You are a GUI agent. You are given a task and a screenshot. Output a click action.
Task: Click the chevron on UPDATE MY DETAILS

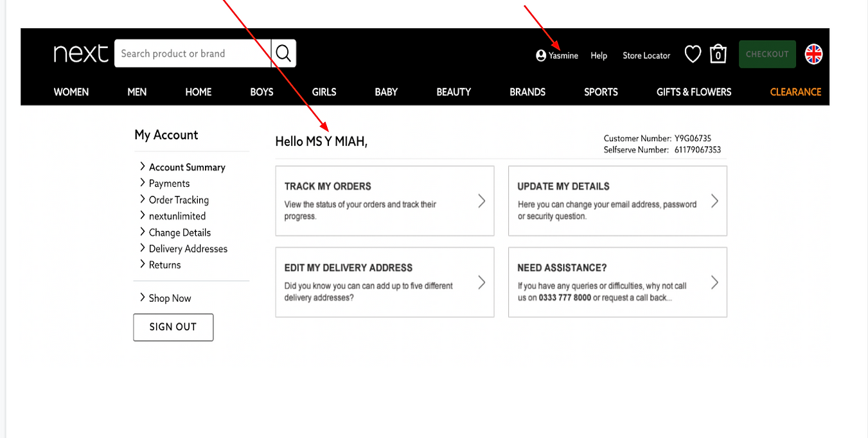714,201
